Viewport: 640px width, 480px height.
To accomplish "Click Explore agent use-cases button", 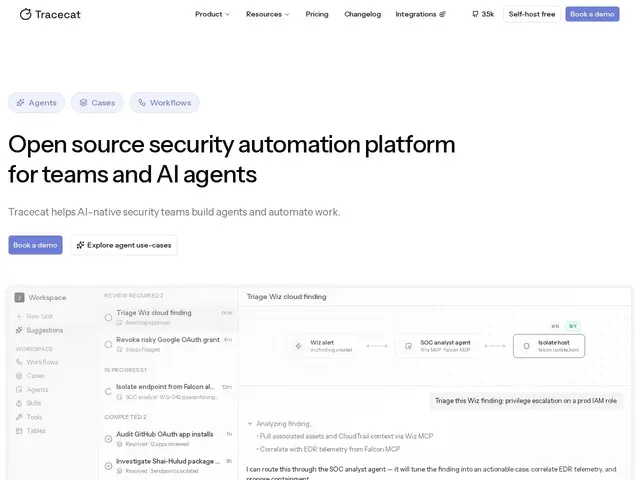I will tap(124, 245).
